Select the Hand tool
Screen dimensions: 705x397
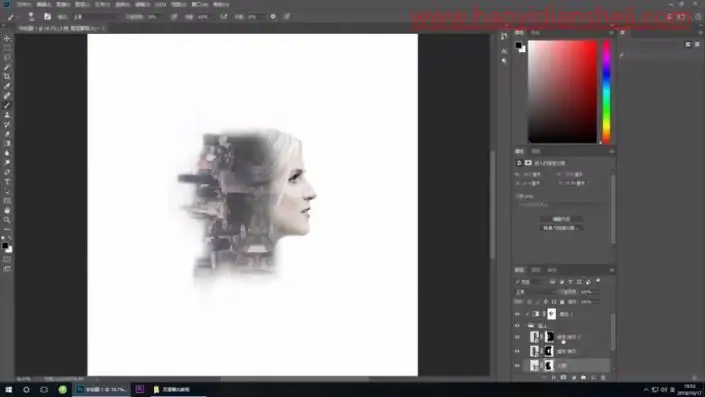pos(7,210)
